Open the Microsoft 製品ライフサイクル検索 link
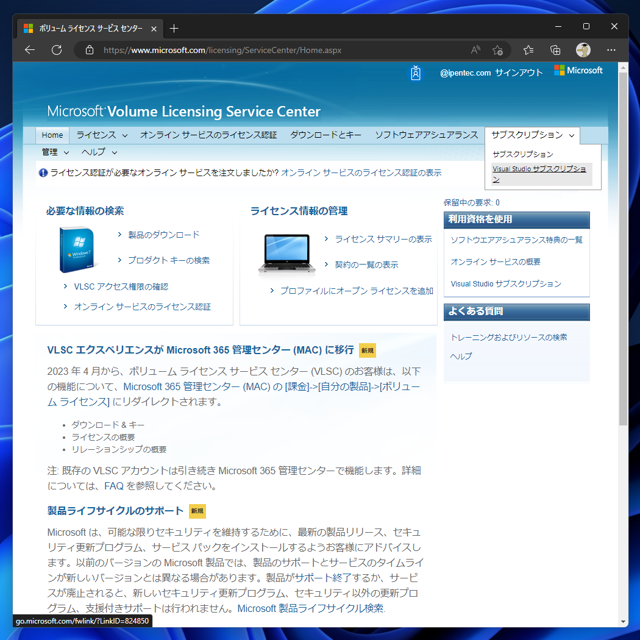Screen dimensions: 640x640 (311, 609)
